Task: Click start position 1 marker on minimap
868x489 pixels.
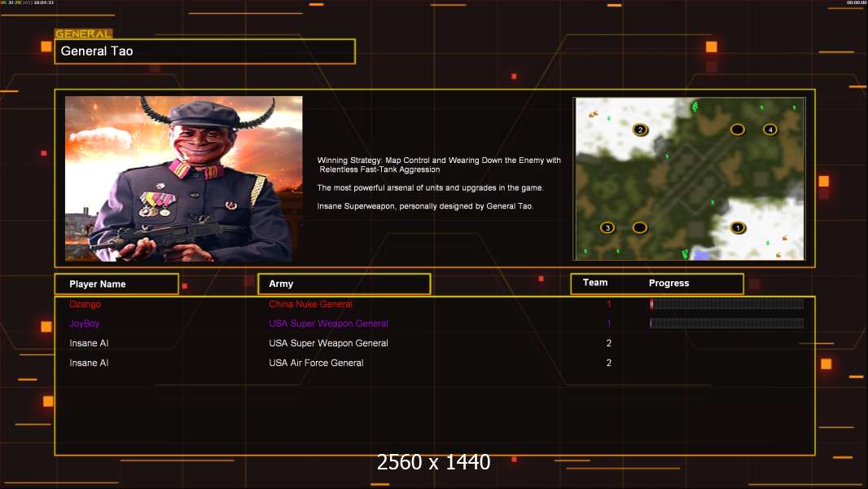Action: (738, 227)
